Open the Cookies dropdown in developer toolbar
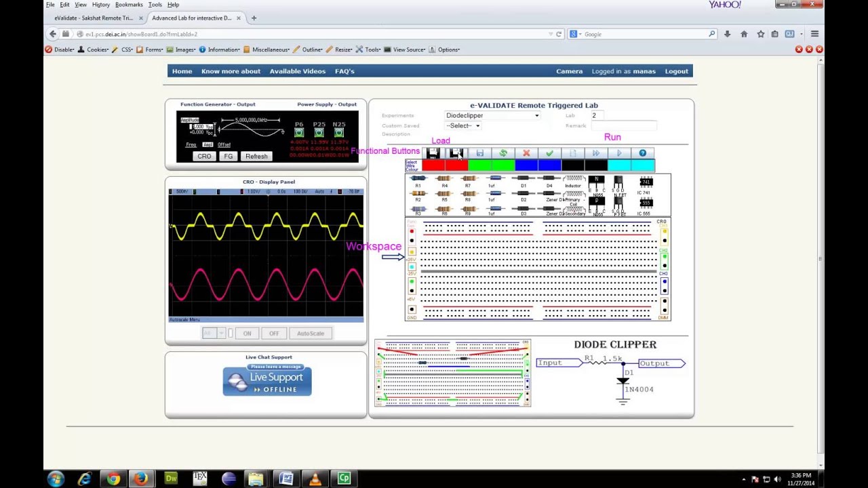 (94, 49)
